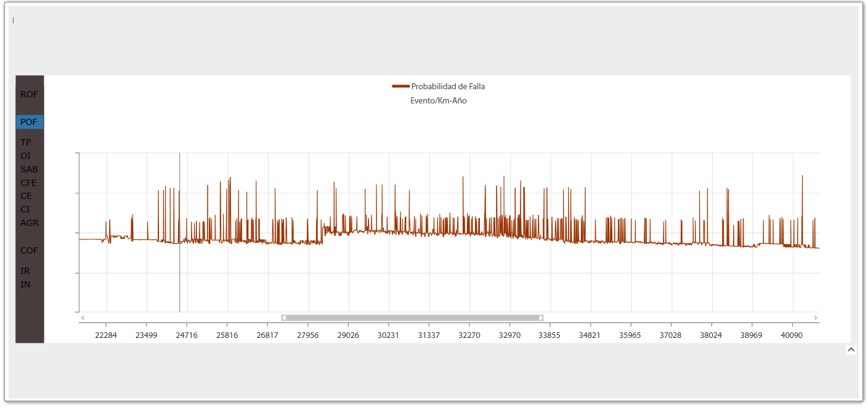The image size is (868, 413).
Task: Toggle the Probabilidad de Falla legend entry
Action: pos(439,86)
